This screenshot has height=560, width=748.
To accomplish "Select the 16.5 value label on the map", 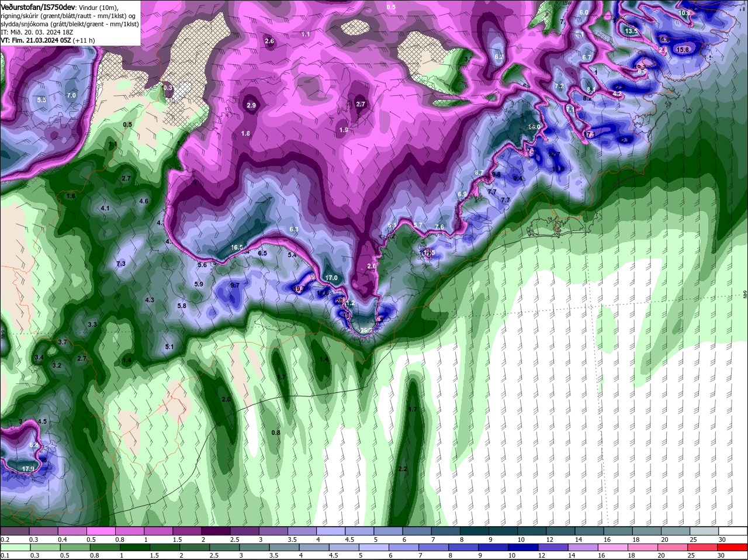I will (x=237, y=248).
